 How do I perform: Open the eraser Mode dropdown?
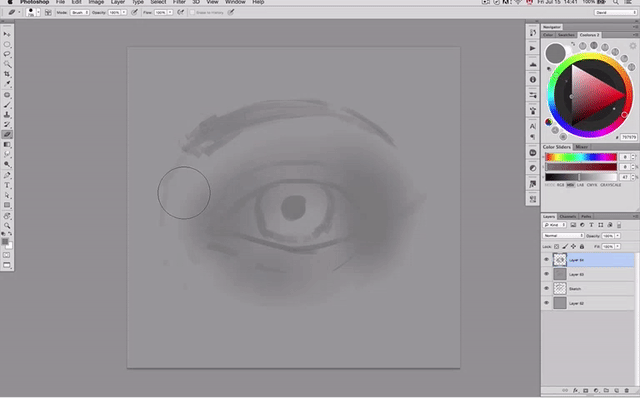click(80, 13)
